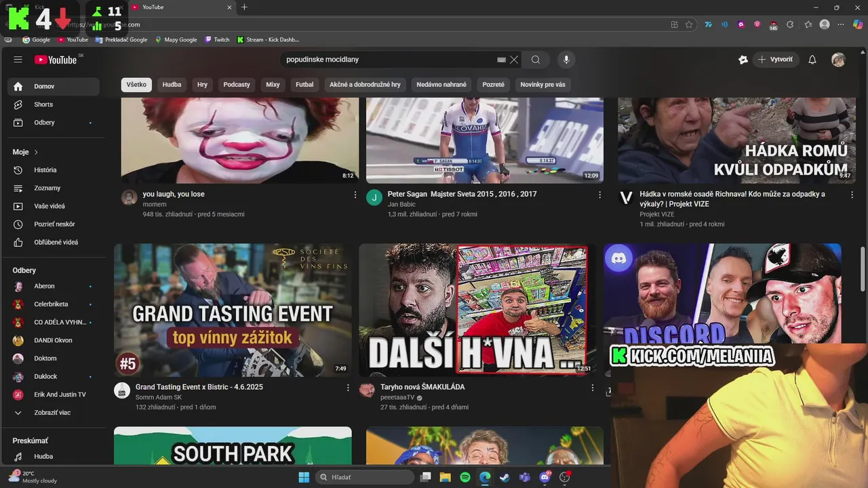The image size is (868, 488).
Task: Open Spotify from the taskbar
Action: tap(465, 477)
